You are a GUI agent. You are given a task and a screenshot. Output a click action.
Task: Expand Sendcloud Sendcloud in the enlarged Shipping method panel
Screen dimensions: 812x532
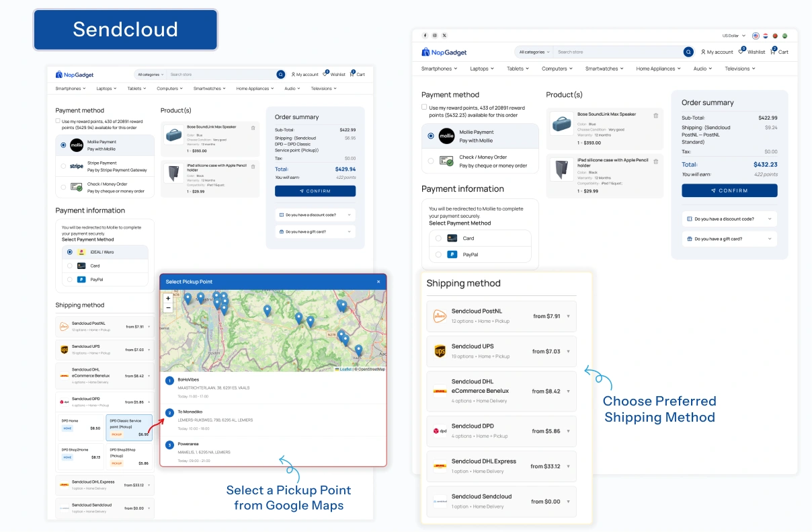[501, 501]
